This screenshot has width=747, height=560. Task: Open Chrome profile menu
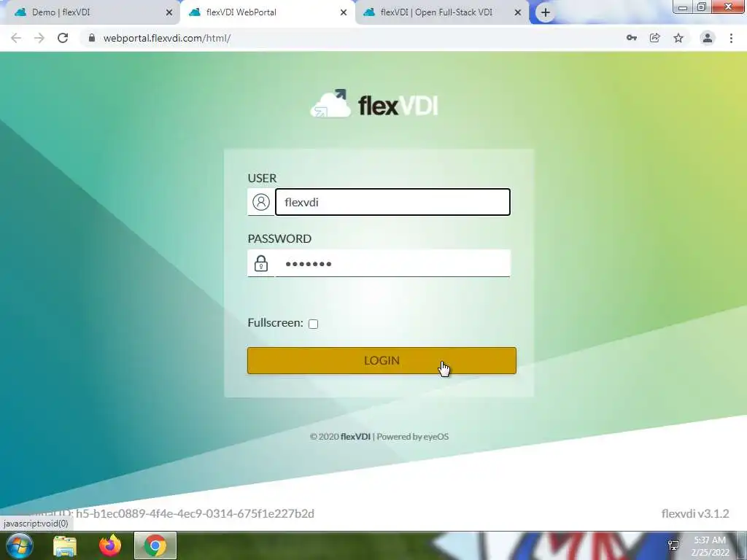point(708,38)
